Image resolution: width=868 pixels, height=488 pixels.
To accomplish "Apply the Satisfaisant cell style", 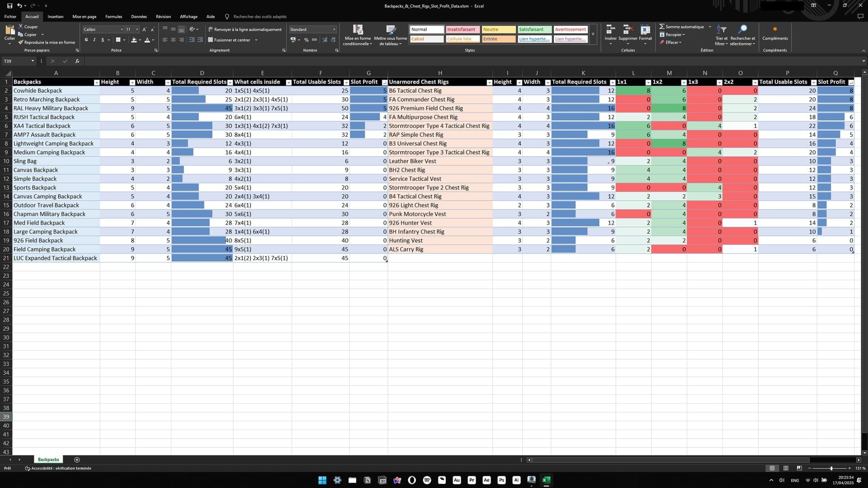I will point(533,29).
